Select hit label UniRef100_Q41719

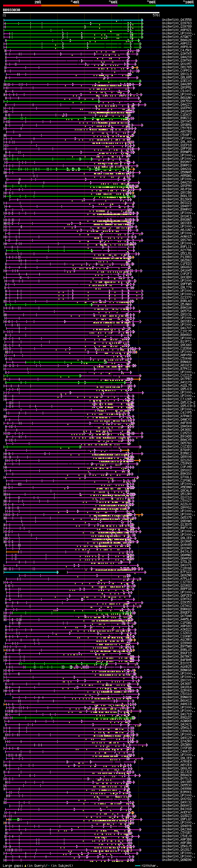177,714
